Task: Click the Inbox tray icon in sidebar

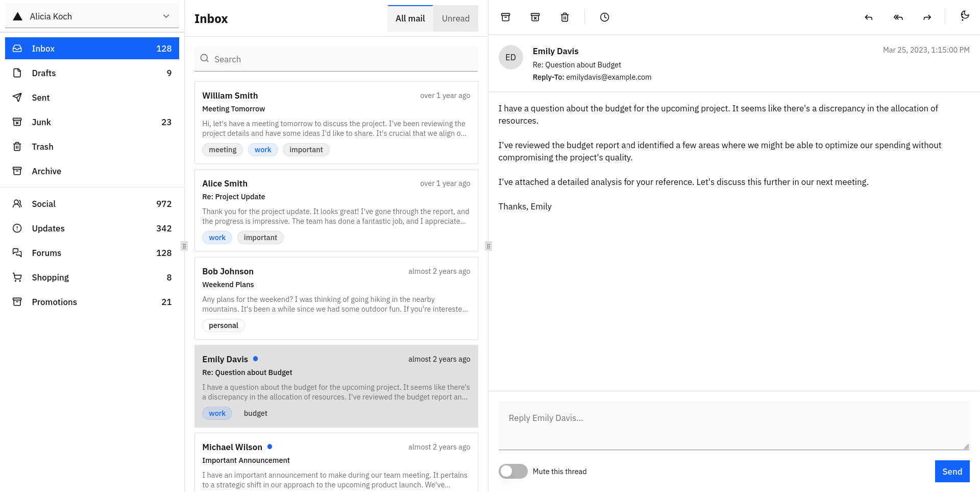Action: (17, 49)
